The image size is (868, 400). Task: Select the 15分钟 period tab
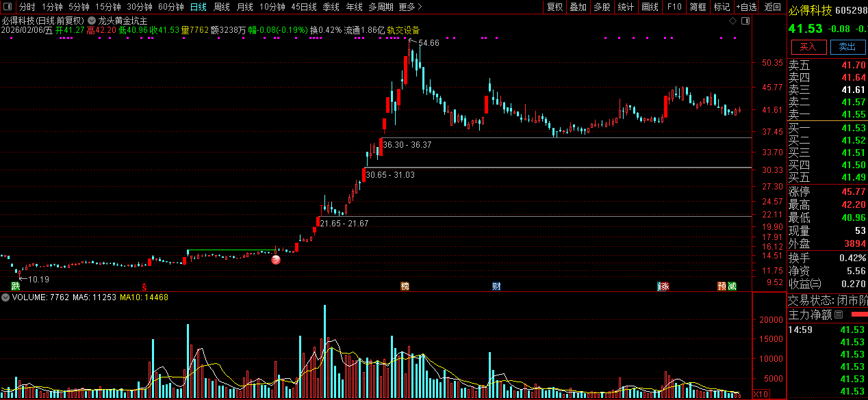point(108,7)
